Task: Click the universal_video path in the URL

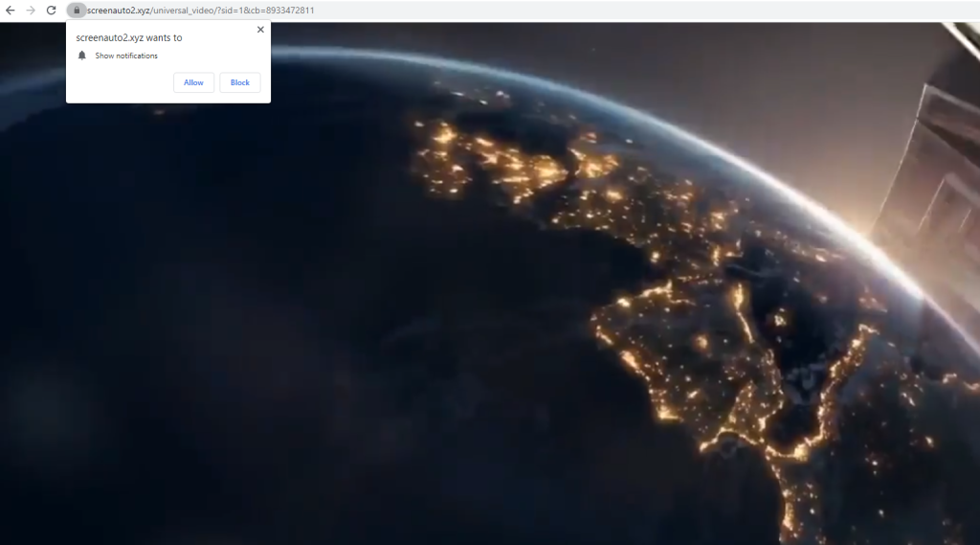Action: pyautogui.click(x=185, y=11)
